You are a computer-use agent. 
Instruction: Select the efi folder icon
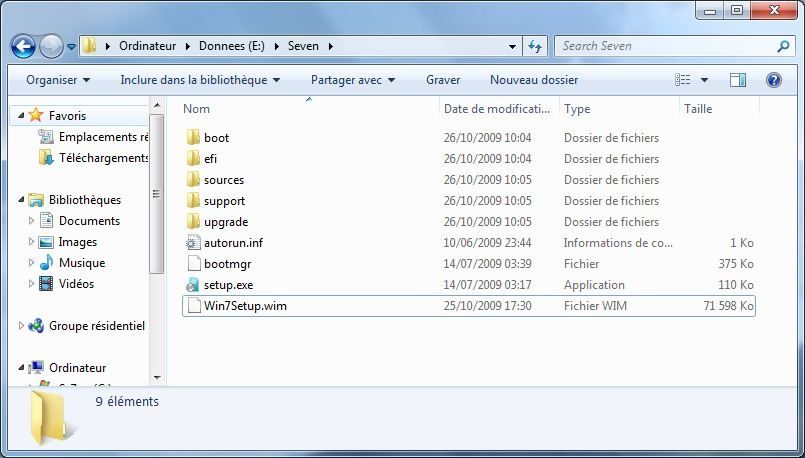click(194, 159)
